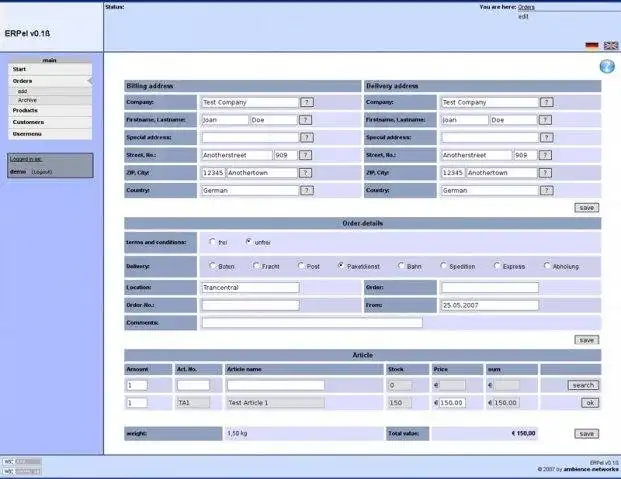Click the ? button next to billing Country
Screen dimensions: 621x479
(307, 190)
